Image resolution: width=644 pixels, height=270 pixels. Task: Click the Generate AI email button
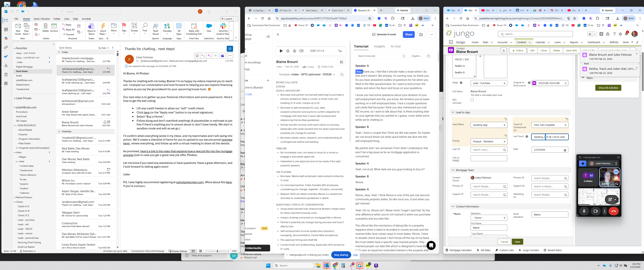pos(384,34)
